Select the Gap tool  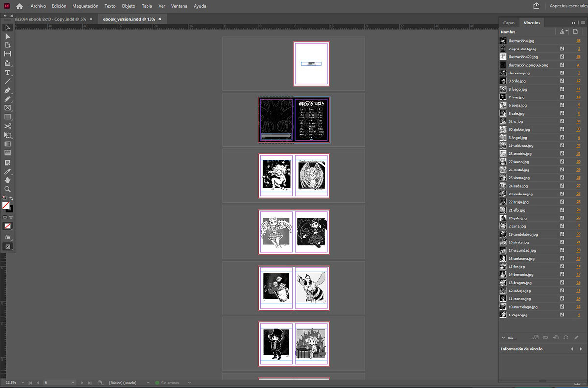point(8,54)
